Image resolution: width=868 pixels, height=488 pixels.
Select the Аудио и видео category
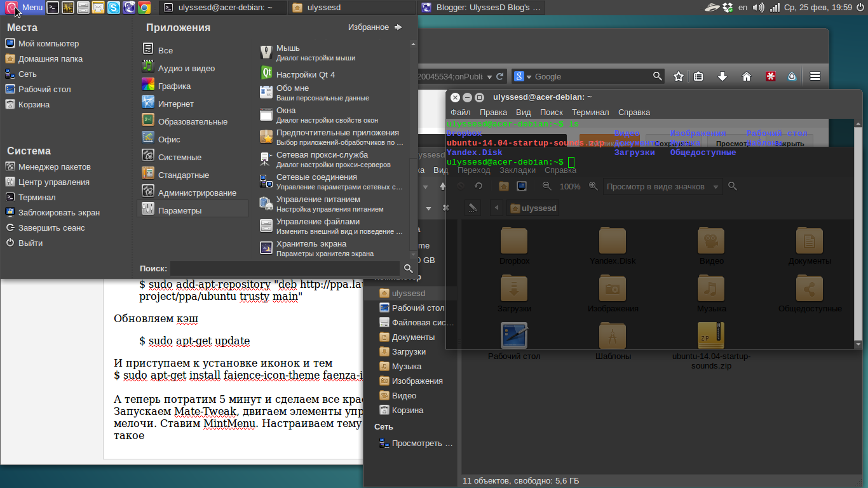(193, 68)
